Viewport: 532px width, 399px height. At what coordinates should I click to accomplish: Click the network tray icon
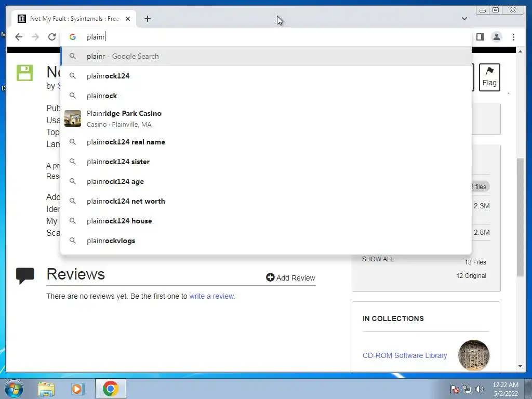467,389
